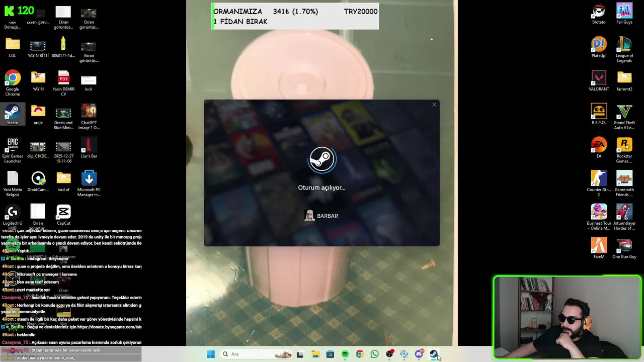Open the EA app shortcut
Image resolution: width=644 pixels, height=362 pixels.
(x=599, y=148)
